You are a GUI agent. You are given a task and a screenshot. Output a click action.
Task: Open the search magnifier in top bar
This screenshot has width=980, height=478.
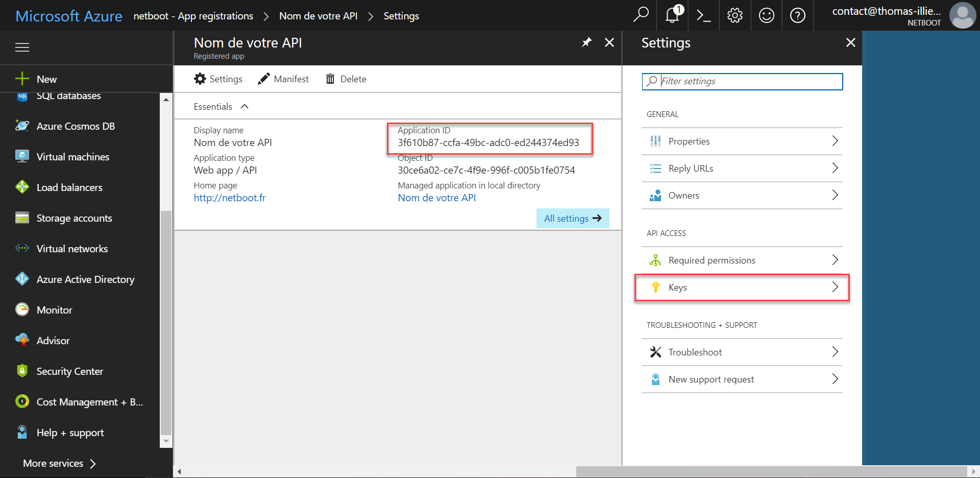tap(641, 14)
